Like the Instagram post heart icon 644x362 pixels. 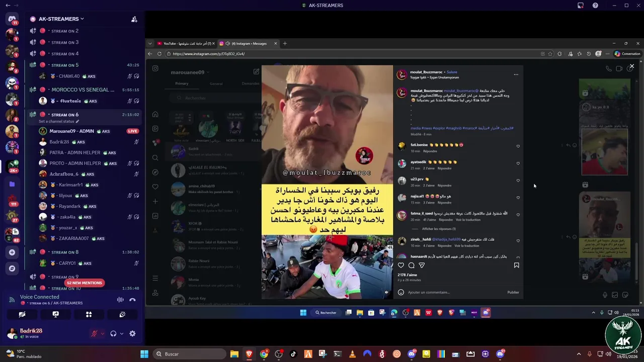pos(401,265)
